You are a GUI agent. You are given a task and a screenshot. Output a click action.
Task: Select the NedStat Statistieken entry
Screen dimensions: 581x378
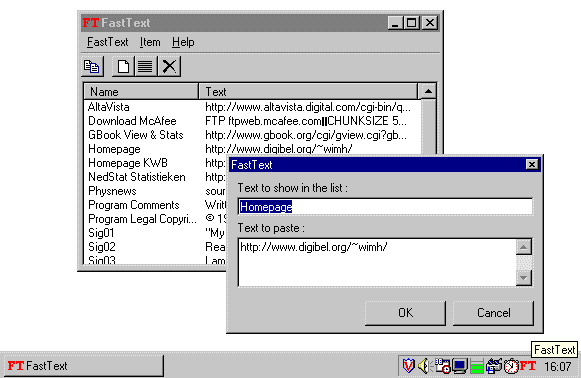(137, 177)
